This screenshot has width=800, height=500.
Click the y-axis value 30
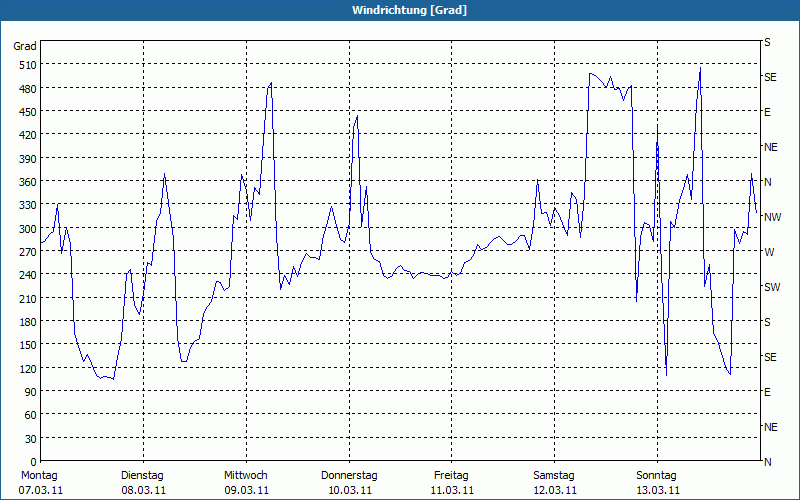point(30,439)
